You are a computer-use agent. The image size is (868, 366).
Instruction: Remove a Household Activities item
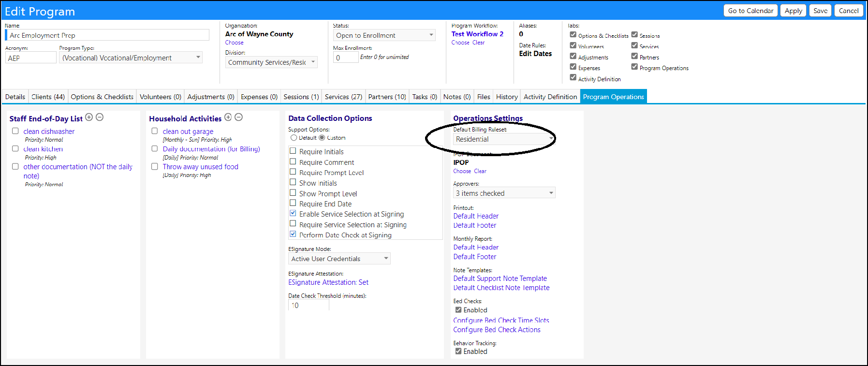tap(239, 117)
